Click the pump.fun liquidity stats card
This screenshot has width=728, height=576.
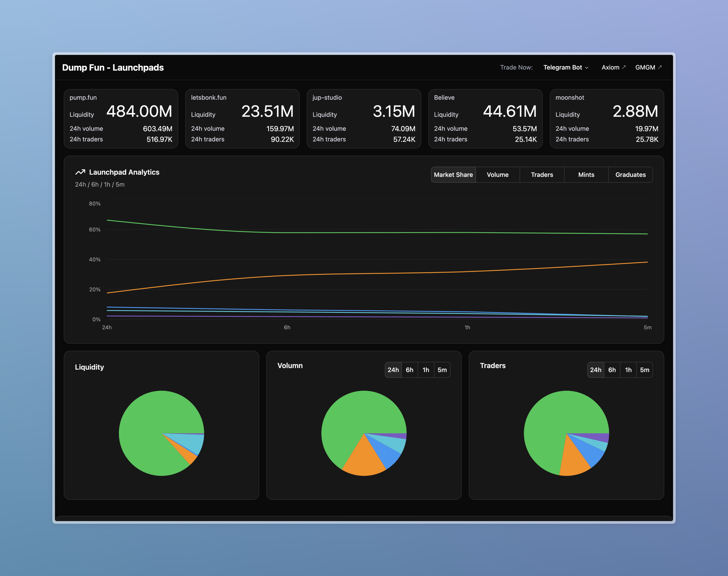[x=121, y=119]
